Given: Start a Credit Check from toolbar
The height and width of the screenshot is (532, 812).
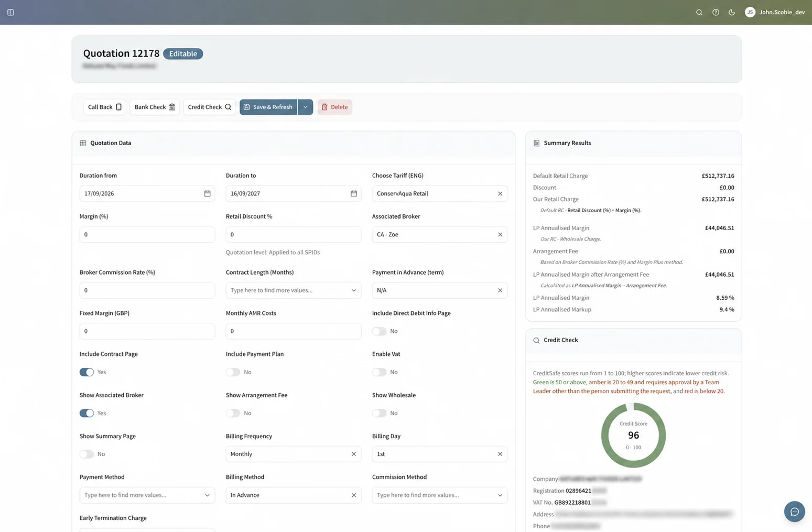Looking at the screenshot, I should pos(209,107).
